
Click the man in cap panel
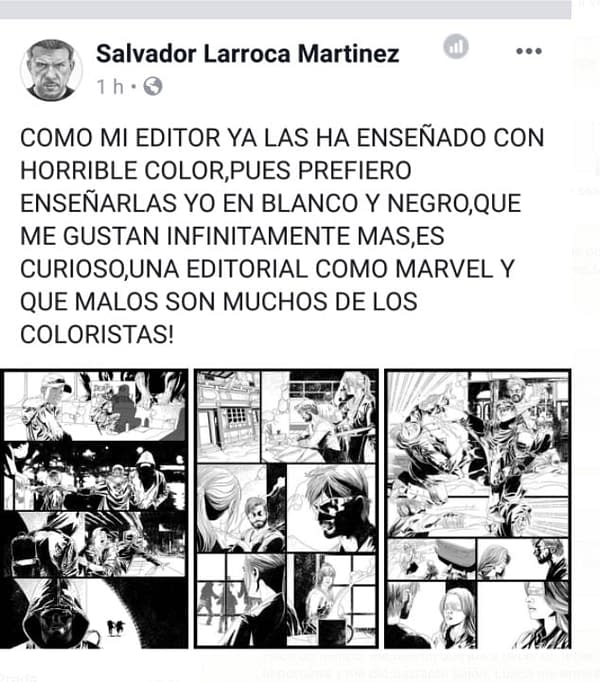click(94, 405)
